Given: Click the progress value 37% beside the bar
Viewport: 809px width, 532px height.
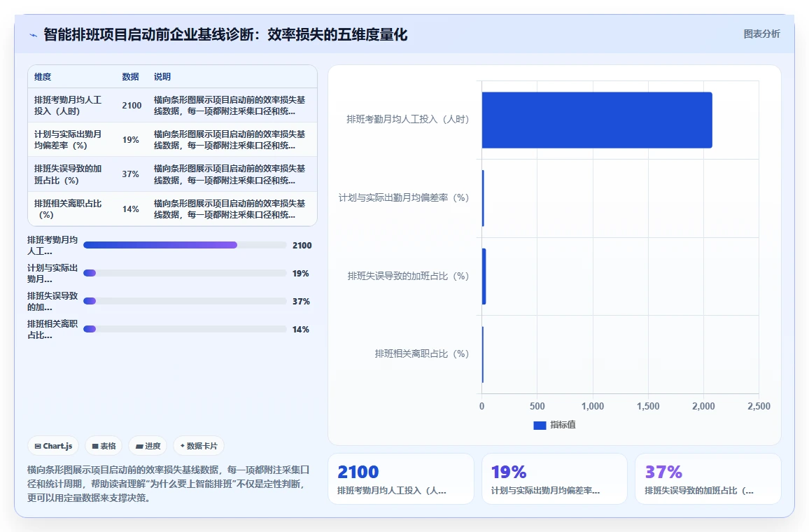Looking at the screenshot, I should (x=301, y=301).
